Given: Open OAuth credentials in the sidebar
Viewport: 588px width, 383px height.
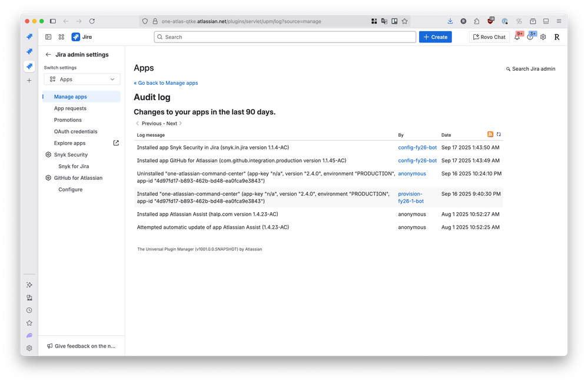Looking at the screenshot, I should 75,131.
